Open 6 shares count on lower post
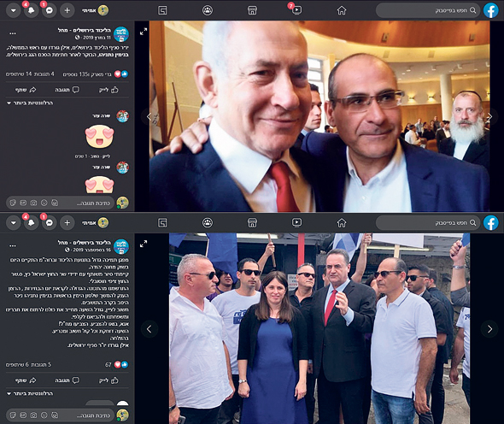 pyautogui.click(x=17, y=364)
